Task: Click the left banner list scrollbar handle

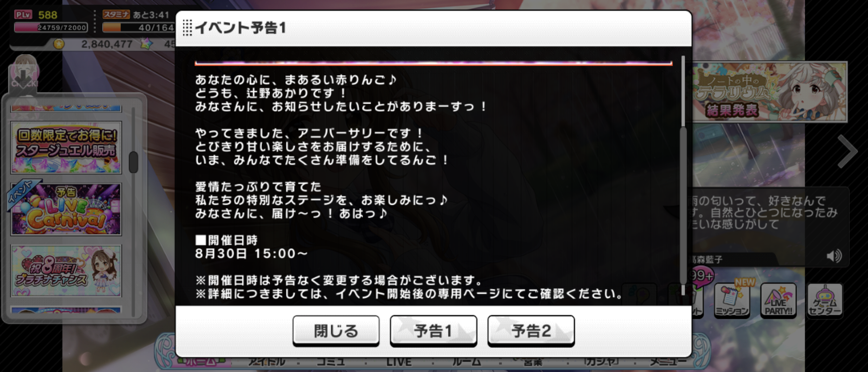Action: [134, 162]
